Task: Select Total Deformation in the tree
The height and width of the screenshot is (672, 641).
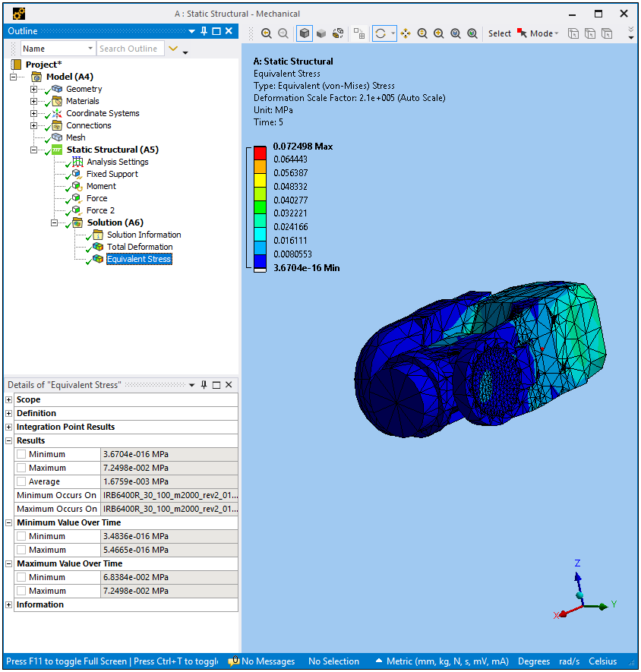Action: point(139,247)
